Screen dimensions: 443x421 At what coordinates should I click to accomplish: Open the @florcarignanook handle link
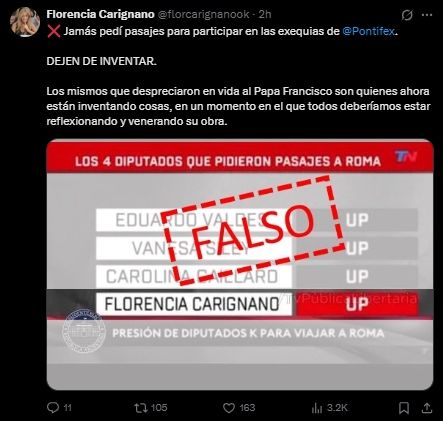[203, 14]
